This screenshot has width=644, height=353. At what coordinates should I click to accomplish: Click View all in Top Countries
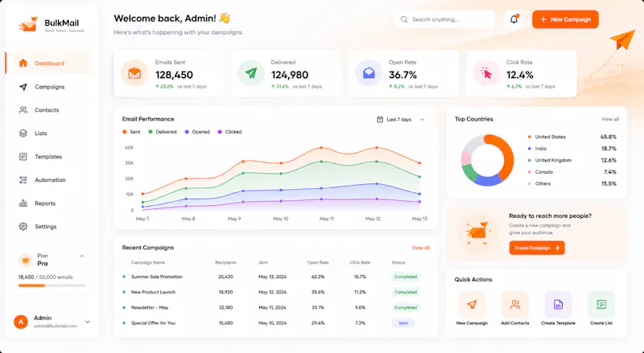coord(610,119)
